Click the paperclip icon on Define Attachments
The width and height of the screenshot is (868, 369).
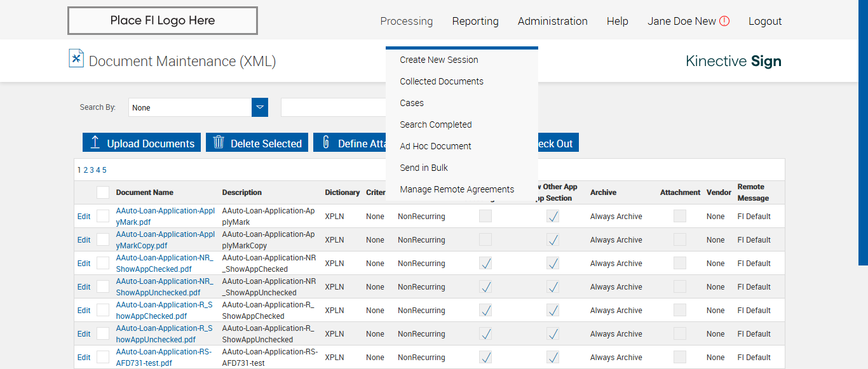click(326, 142)
